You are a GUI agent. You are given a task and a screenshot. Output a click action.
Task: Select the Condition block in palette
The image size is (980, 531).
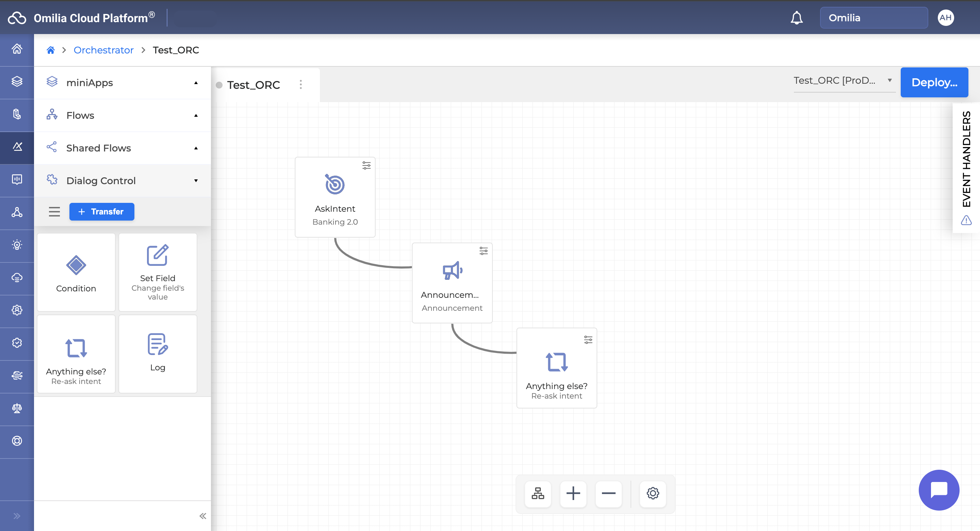[76, 272]
